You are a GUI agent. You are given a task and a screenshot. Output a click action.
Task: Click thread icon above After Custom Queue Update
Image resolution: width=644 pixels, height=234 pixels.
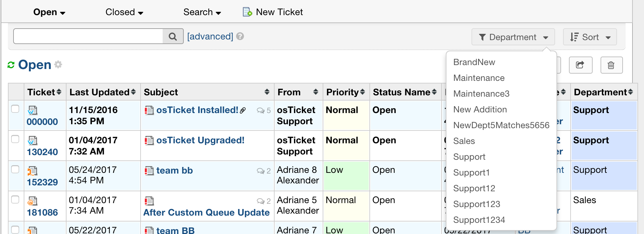click(x=149, y=201)
